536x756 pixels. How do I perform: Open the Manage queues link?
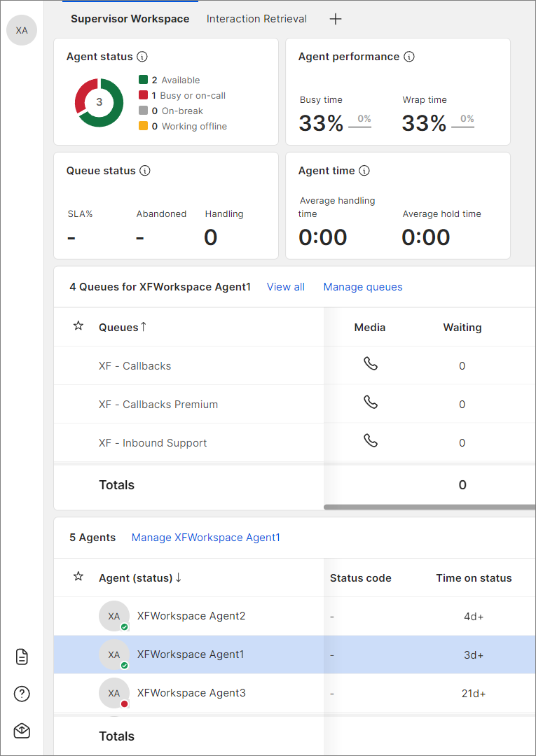363,287
